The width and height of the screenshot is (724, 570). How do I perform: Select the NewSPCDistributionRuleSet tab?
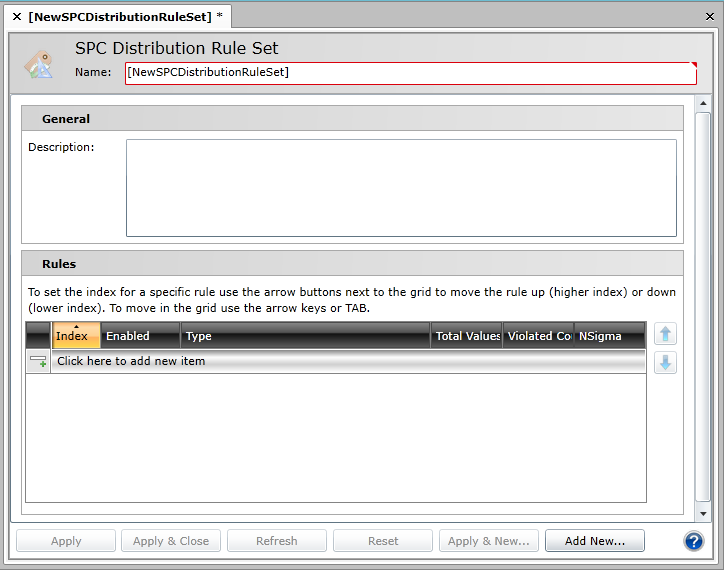(x=120, y=17)
